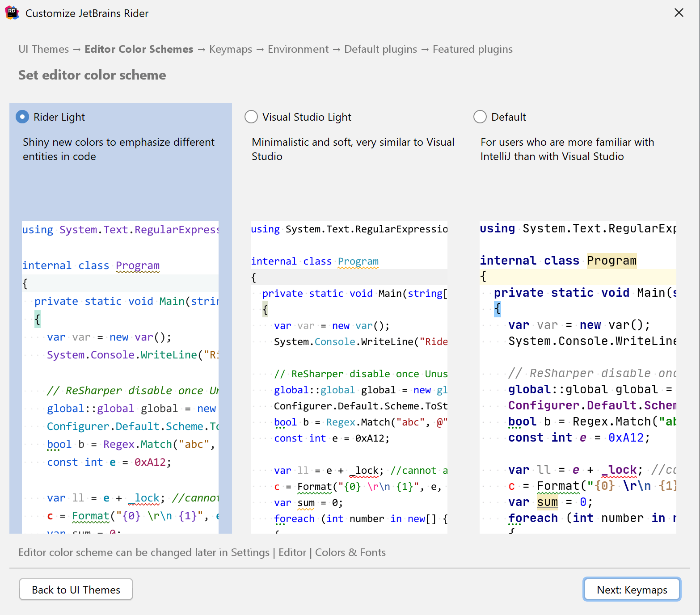
Task: Select the Editor Color Schemes breadcrumb
Action: click(x=139, y=49)
